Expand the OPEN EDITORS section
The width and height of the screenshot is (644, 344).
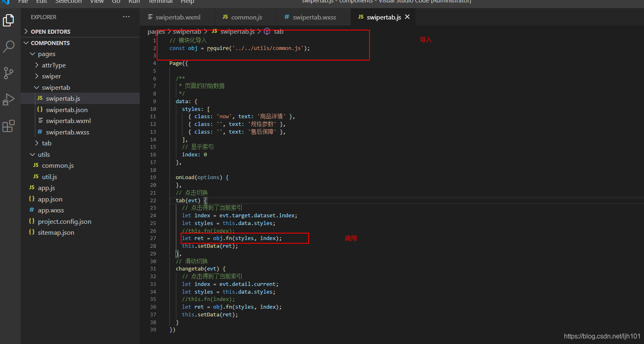pos(80,32)
